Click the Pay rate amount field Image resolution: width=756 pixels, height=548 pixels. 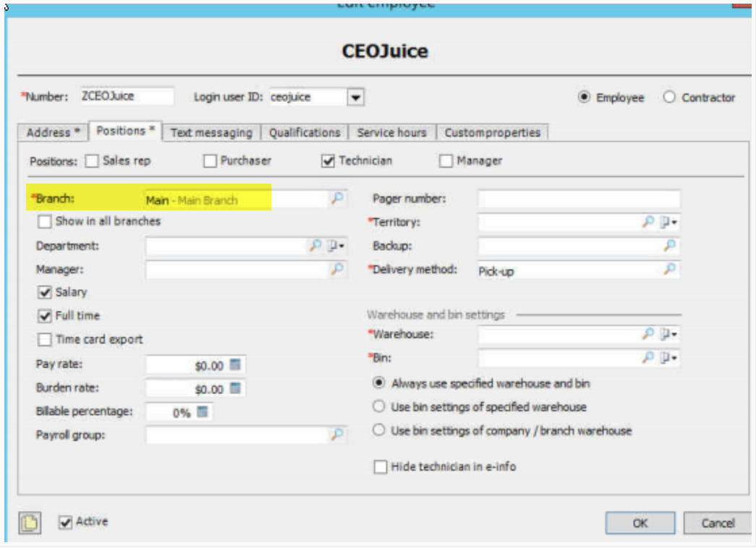187,365
